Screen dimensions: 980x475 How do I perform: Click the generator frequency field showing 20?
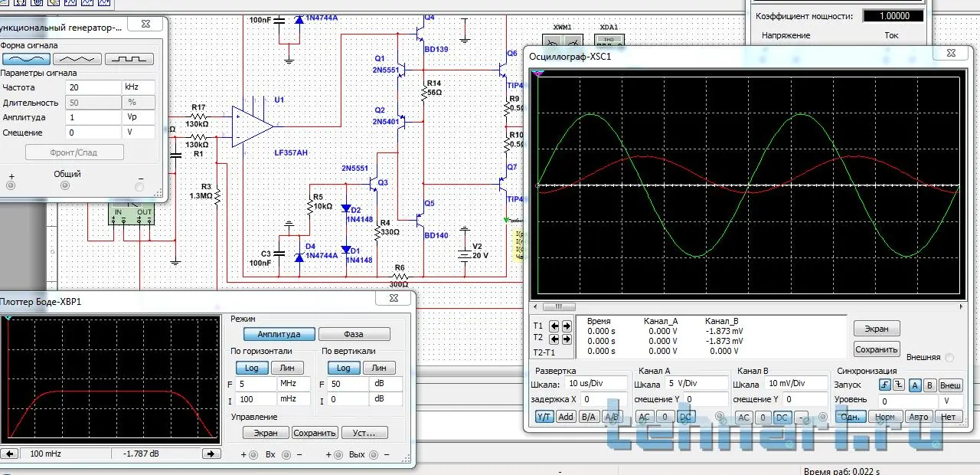[x=93, y=87]
